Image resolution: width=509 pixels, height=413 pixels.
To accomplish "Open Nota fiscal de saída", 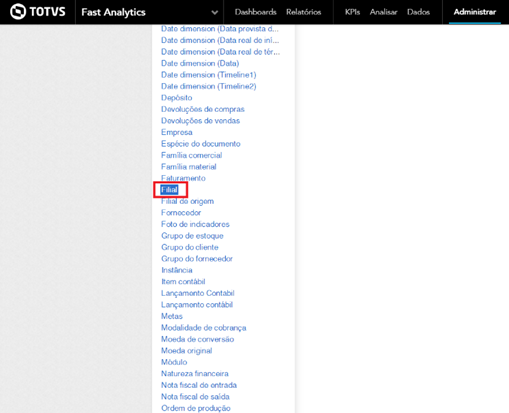I will pos(195,397).
